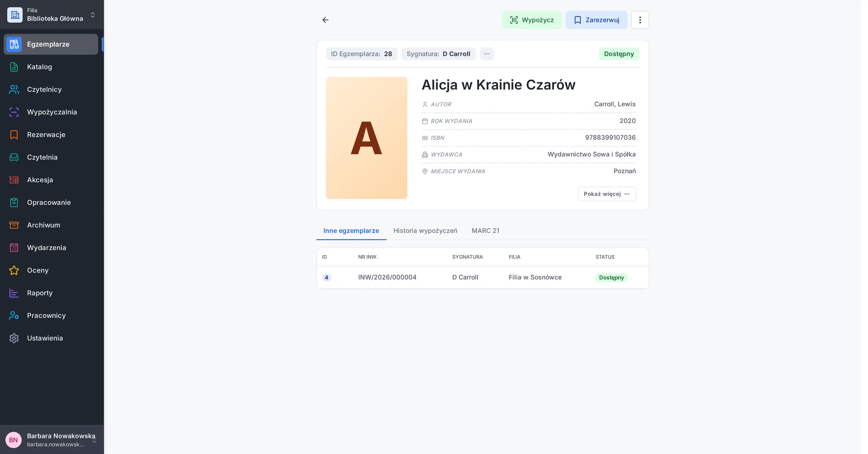Click the Wypożycz button
The height and width of the screenshot is (454, 868).
(532, 20)
